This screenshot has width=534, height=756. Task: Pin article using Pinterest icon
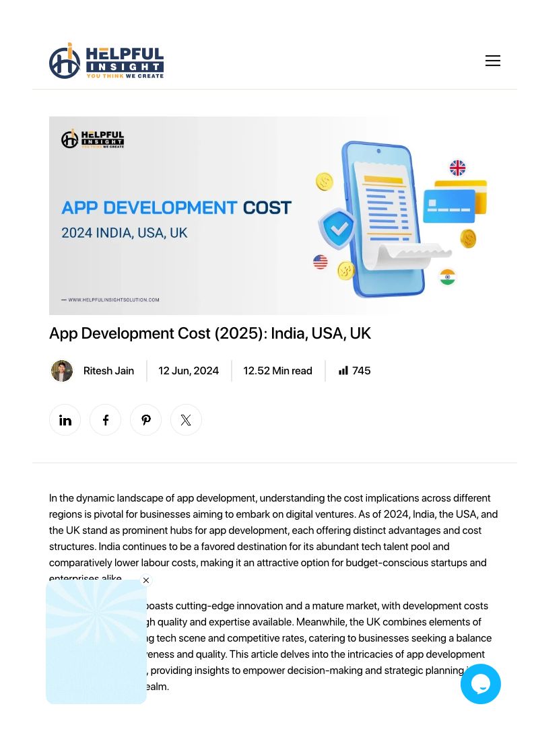coord(146,420)
